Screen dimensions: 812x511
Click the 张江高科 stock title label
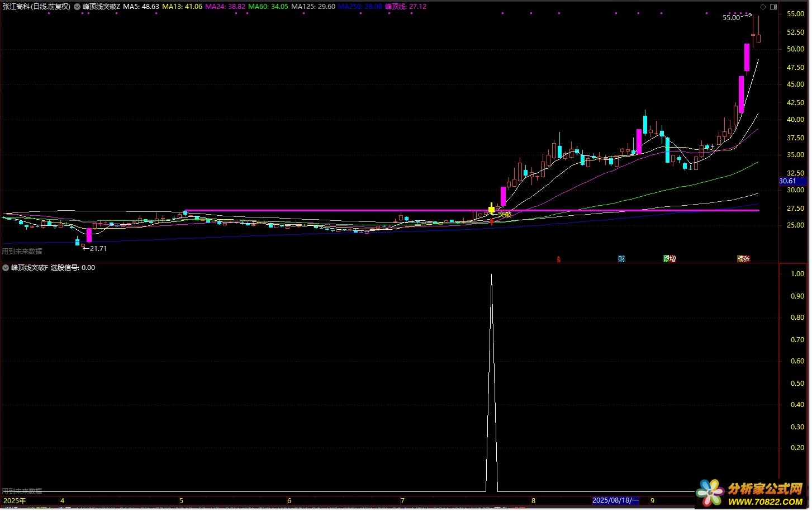[36, 7]
